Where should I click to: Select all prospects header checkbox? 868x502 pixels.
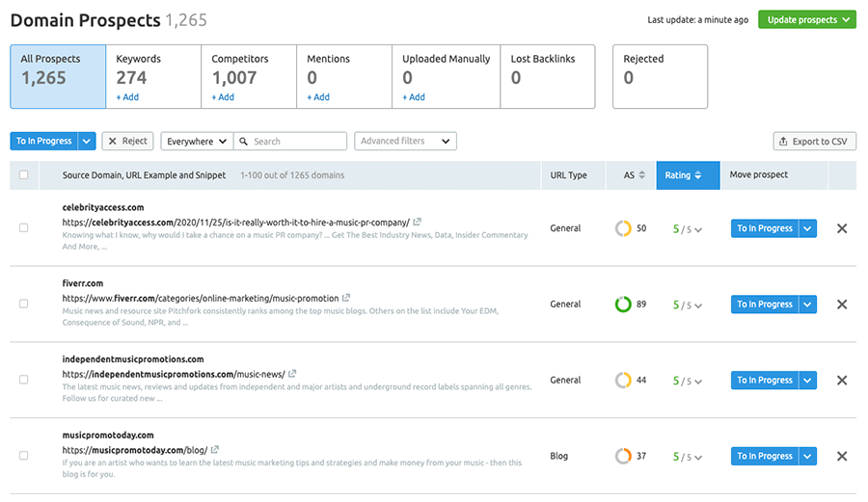tap(24, 174)
